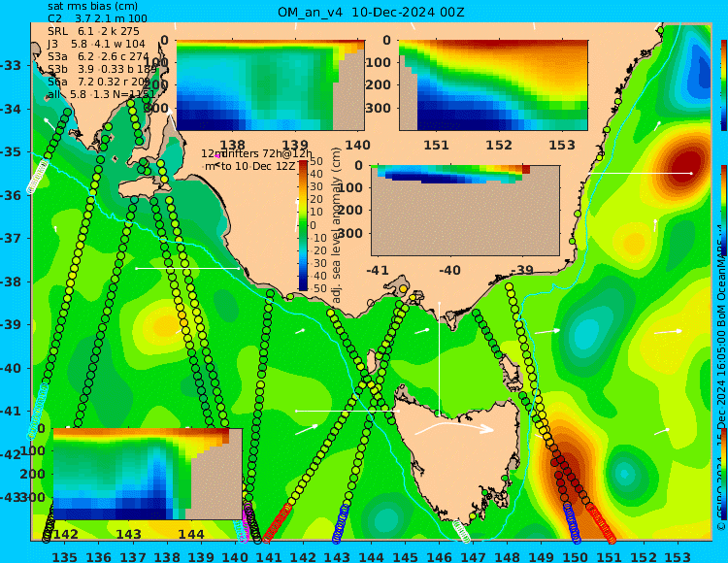Viewport: 728px width, 563px height.
Task: Click the -42 latitude label on the main axis
Action: (x=11, y=454)
